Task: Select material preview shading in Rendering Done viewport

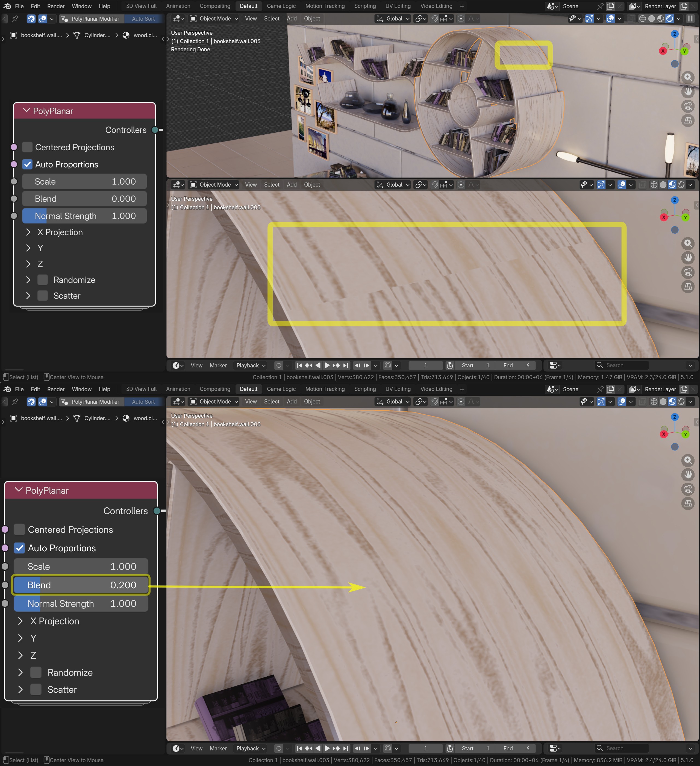Action: (660, 19)
